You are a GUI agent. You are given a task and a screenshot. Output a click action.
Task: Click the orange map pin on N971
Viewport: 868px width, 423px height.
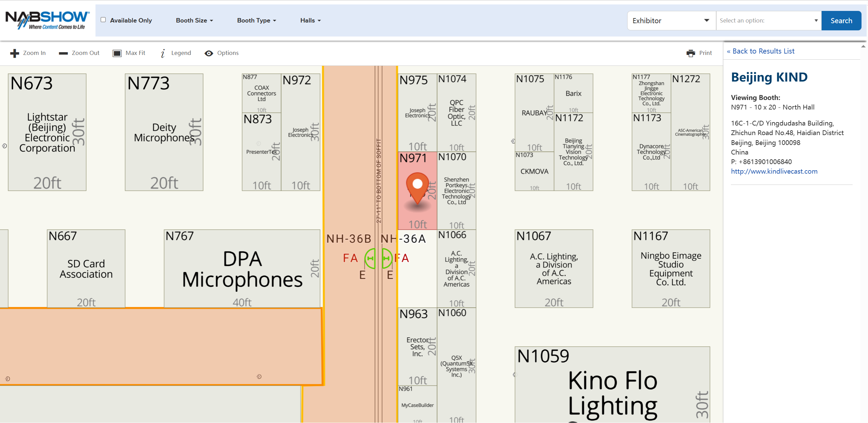point(417,187)
